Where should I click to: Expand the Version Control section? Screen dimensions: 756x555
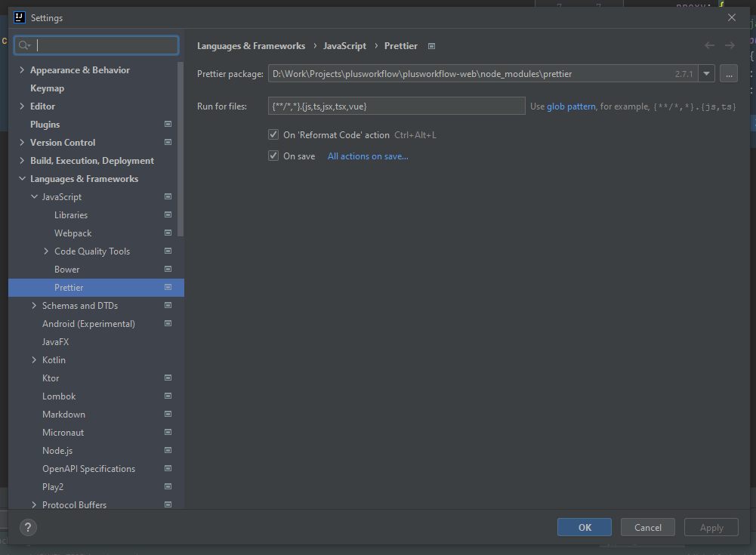click(22, 142)
